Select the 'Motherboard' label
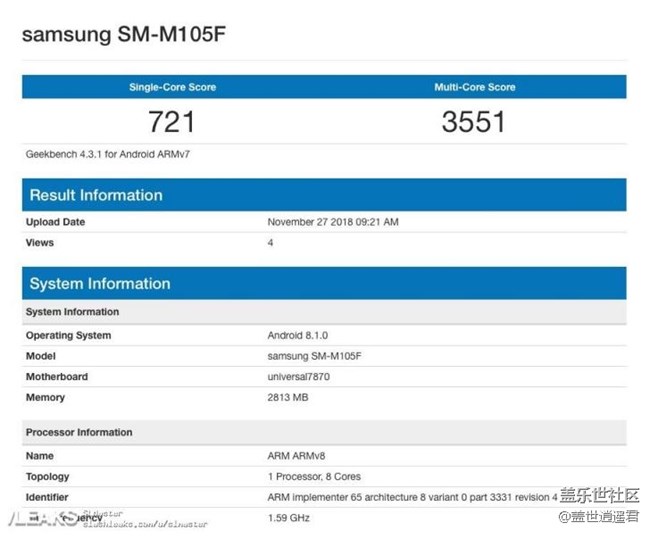The image size is (650, 539). pyautogui.click(x=57, y=377)
